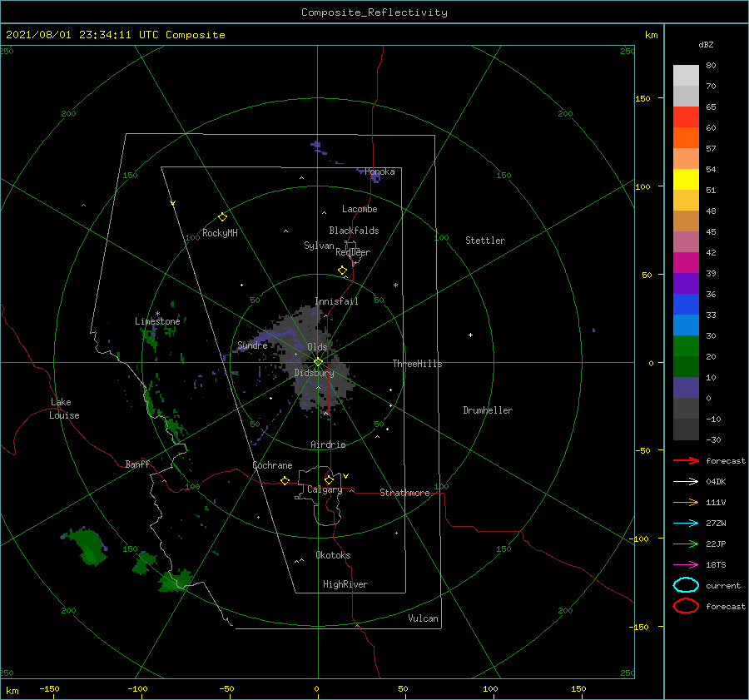Click the dBZ legend heading
This screenshot has height=700, width=749.
pos(706,44)
